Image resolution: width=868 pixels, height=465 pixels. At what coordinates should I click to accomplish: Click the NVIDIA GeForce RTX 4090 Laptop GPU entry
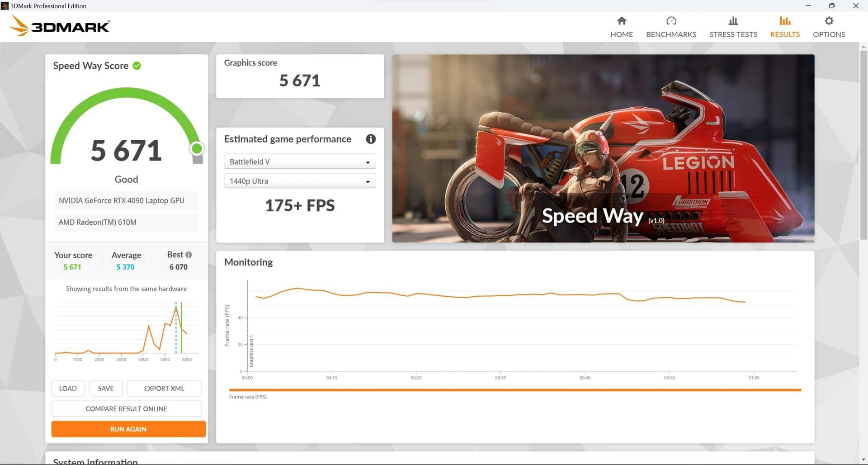tap(127, 200)
